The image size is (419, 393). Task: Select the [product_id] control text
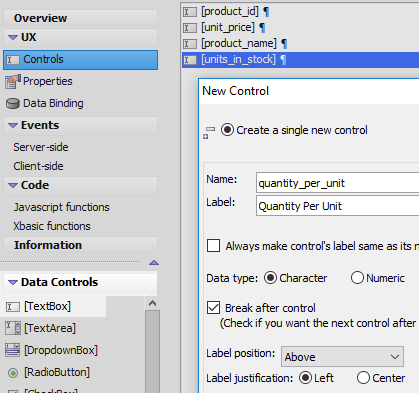pyautogui.click(x=230, y=12)
